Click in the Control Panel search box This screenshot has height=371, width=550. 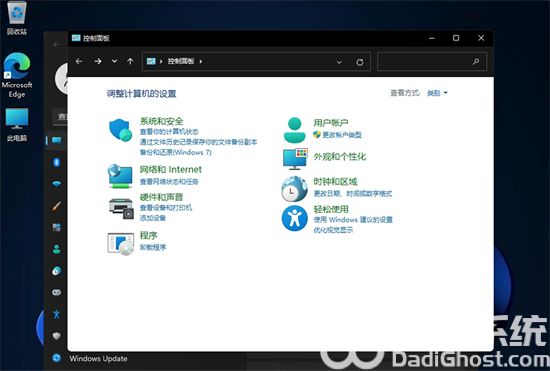pos(432,62)
